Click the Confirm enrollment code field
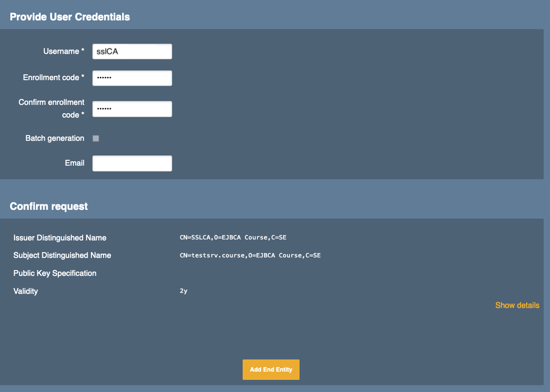The width and height of the screenshot is (550, 392). click(132, 109)
